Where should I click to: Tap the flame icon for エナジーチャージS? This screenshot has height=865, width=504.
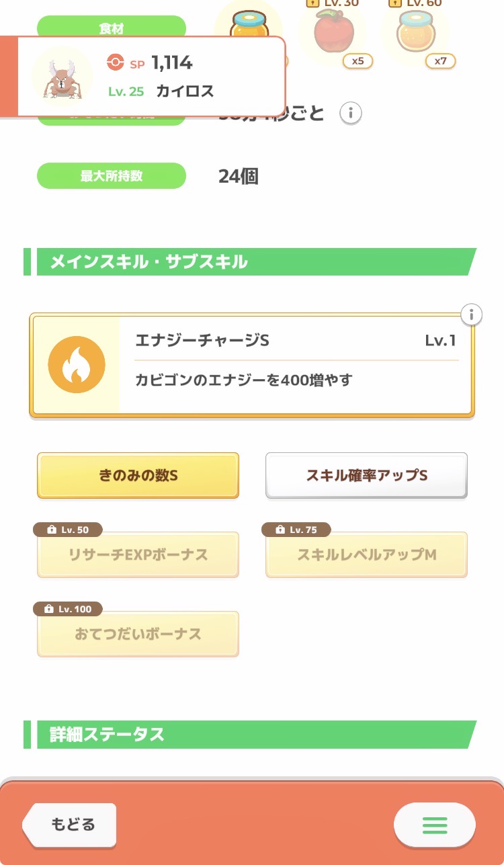tap(77, 364)
